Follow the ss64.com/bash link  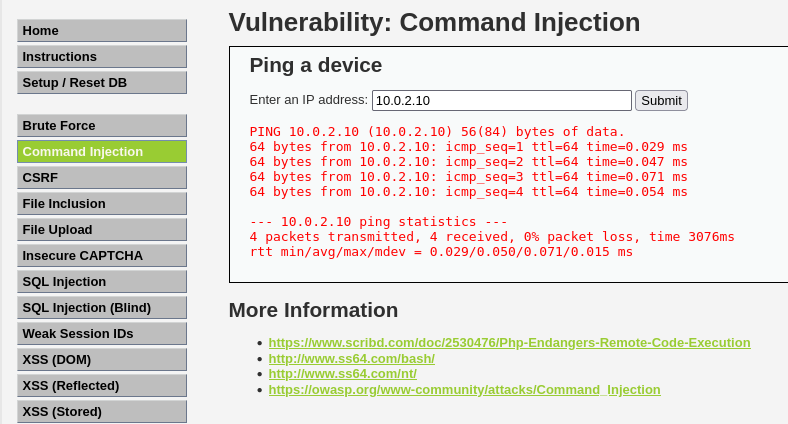pyautogui.click(x=351, y=358)
